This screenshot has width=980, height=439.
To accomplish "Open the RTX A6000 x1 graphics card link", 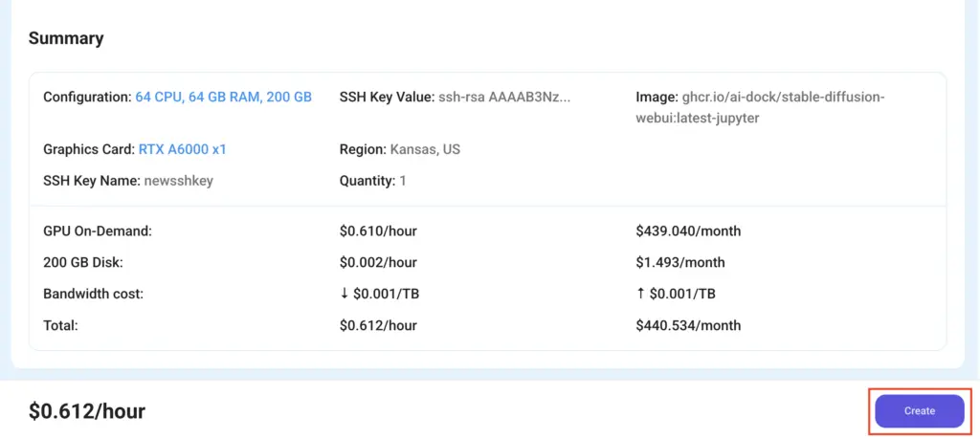I will pos(183,150).
